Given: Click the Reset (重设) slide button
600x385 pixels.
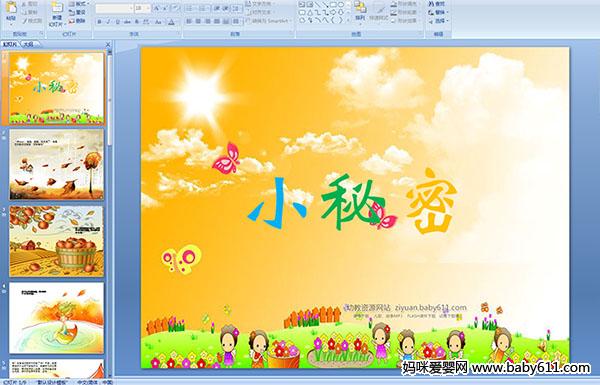Looking at the screenshot, I should pyautogui.click(x=77, y=12).
